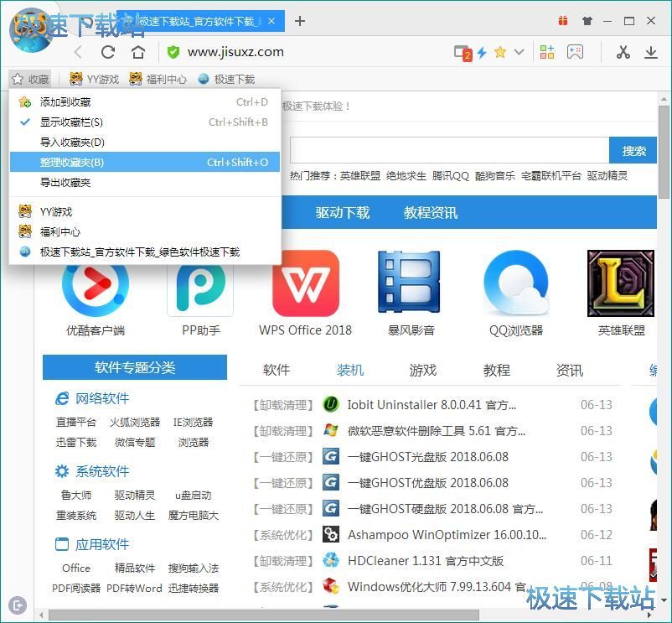
Task: Open the 系统软件 category heading
Action: pos(102,471)
